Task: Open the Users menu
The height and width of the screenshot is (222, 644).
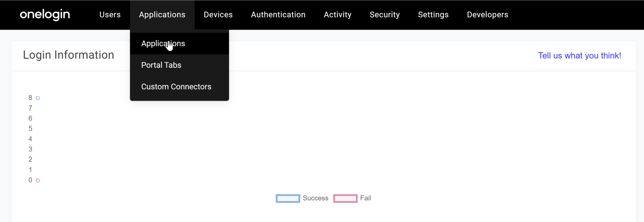Action: pos(110,15)
